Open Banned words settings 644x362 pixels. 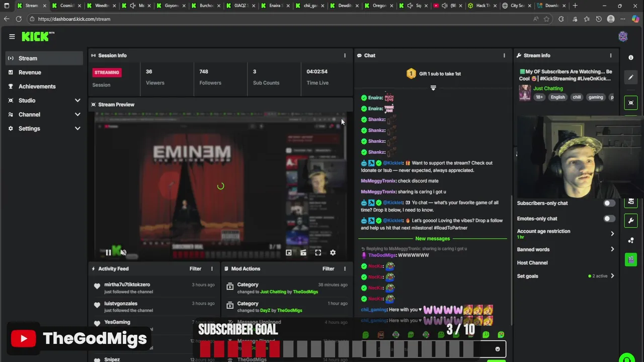566,249
